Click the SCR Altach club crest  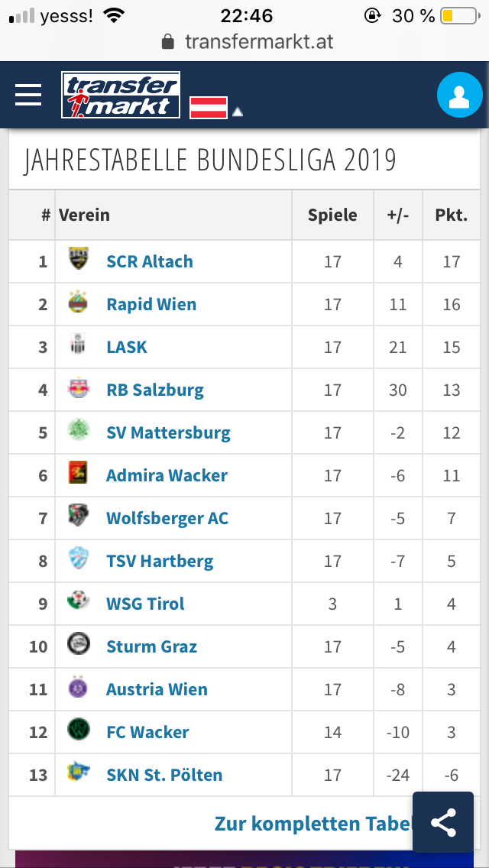78,259
